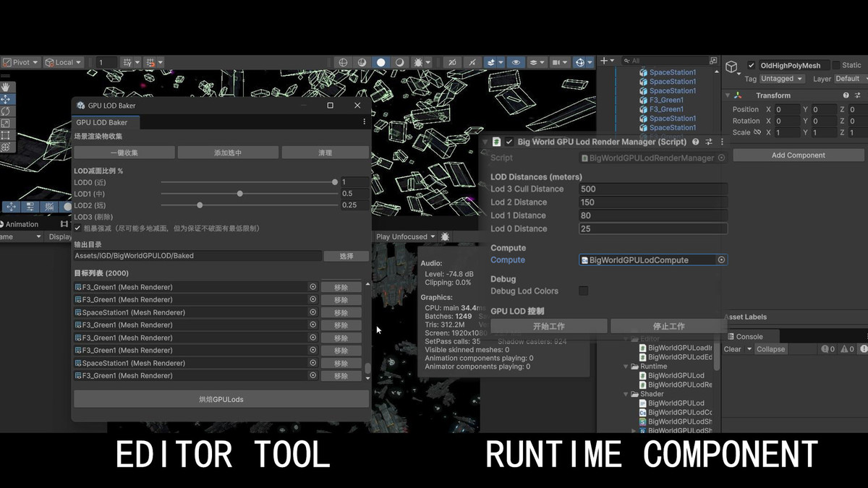
Task: Select the Rect transform tool
Action: 6,135
